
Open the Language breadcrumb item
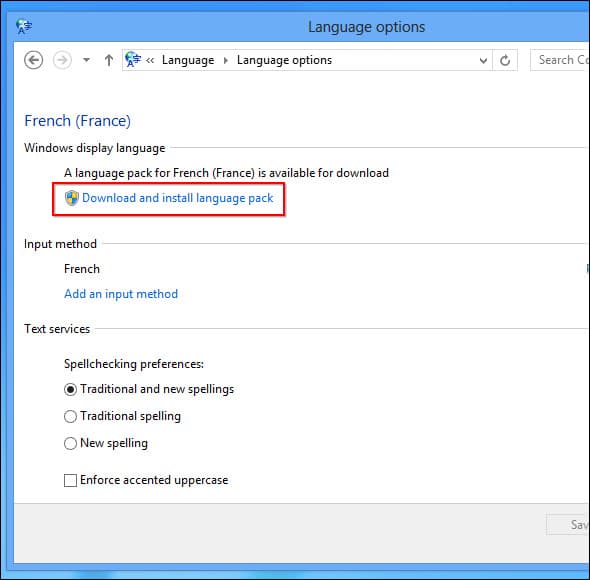(x=188, y=60)
